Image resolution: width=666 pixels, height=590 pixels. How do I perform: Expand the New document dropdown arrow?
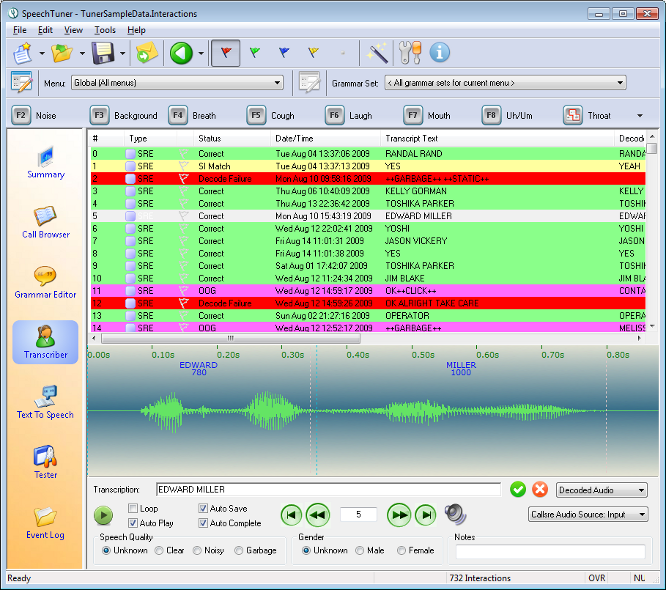[42, 54]
